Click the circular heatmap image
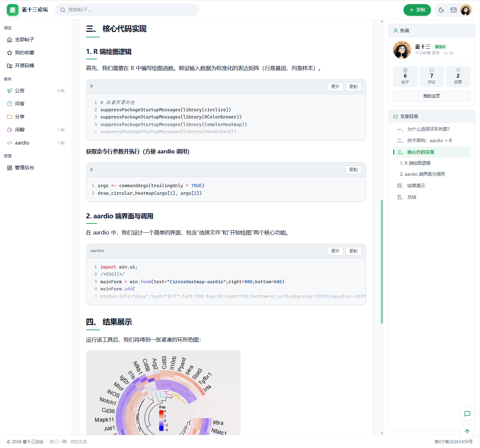The image size is (480, 448). pos(163,393)
